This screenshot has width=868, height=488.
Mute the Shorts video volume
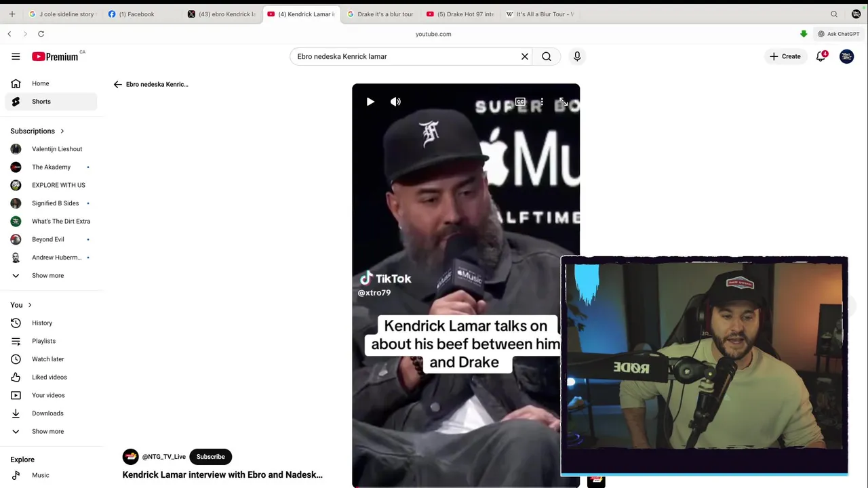395,102
